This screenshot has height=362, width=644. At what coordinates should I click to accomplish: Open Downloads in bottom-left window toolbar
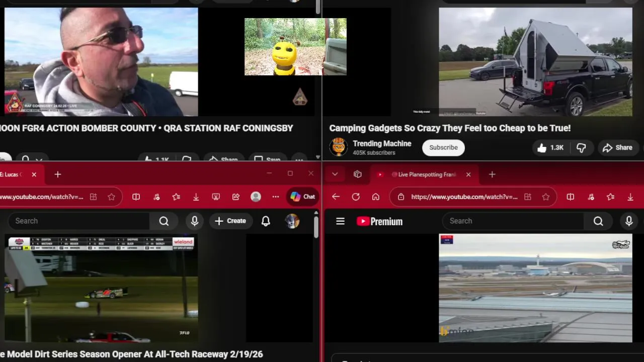coord(196,197)
